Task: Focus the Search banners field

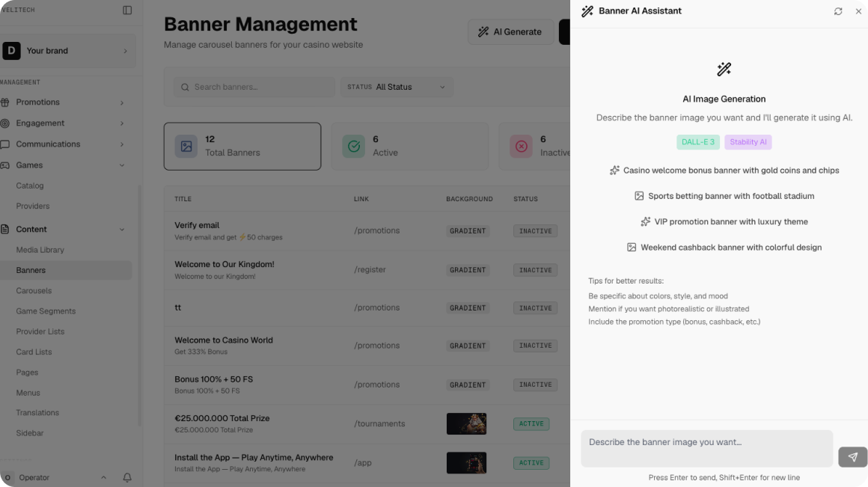Action: click(254, 87)
